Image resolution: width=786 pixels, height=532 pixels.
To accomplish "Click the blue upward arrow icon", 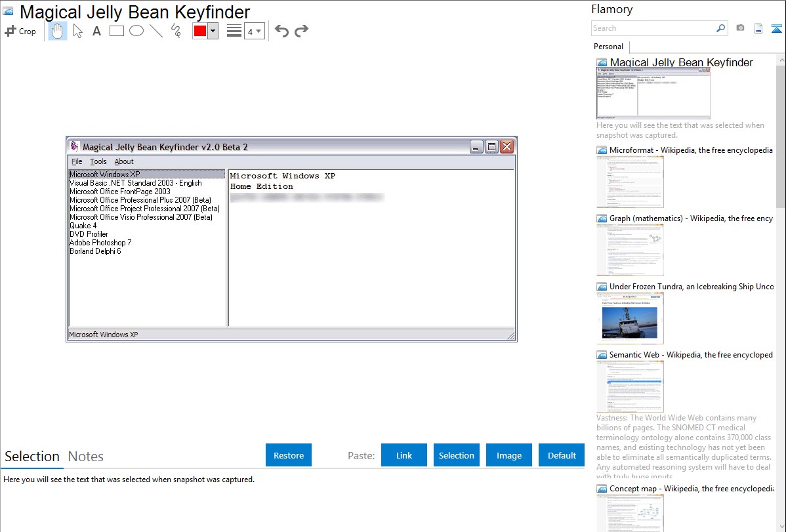I will (776, 28).
